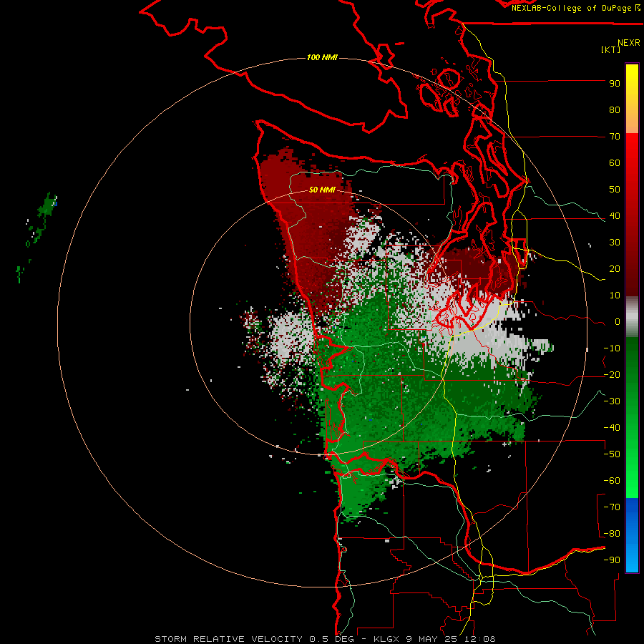
Task: Click the -40 value on the velocity scale
Action: pyautogui.click(x=612, y=428)
